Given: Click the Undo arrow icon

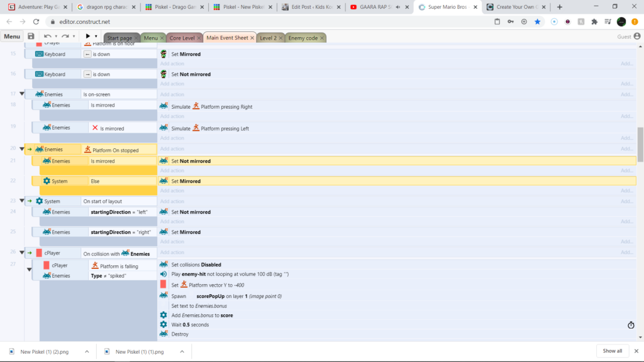Looking at the screenshot, I should coord(47,36).
